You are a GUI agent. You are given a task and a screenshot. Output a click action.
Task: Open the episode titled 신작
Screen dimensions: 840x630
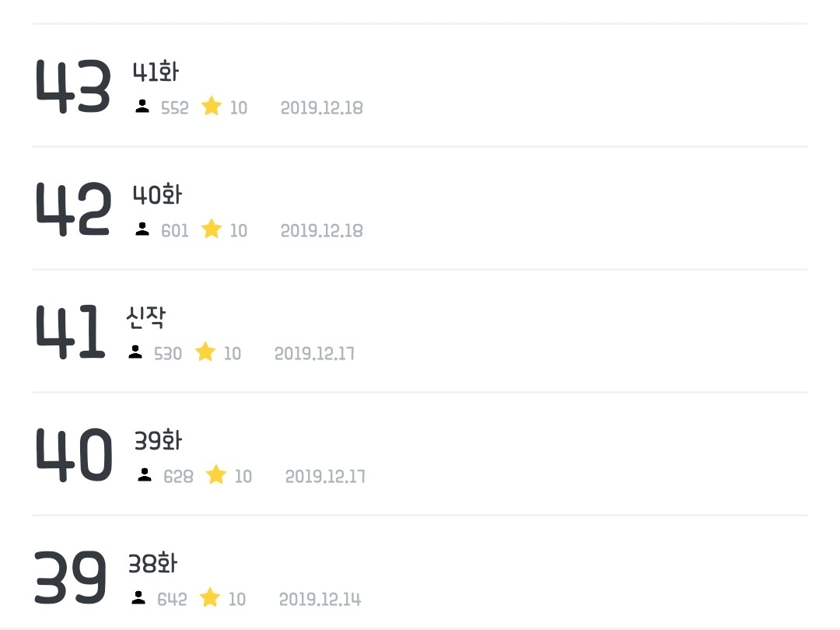click(x=145, y=318)
